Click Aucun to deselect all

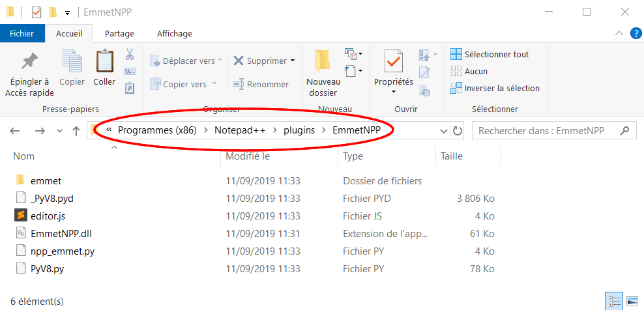pos(469,72)
